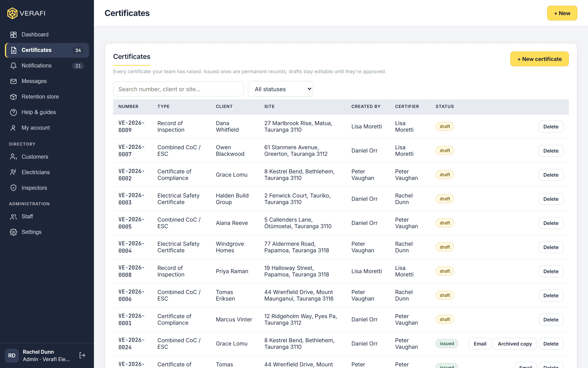Viewport: 588px width, 368px height.
Task: Click the CERTIFIER column header
Action: tap(407, 106)
